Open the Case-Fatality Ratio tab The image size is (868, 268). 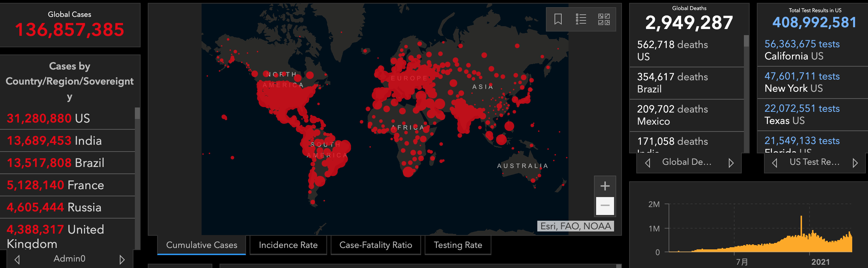click(376, 245)
